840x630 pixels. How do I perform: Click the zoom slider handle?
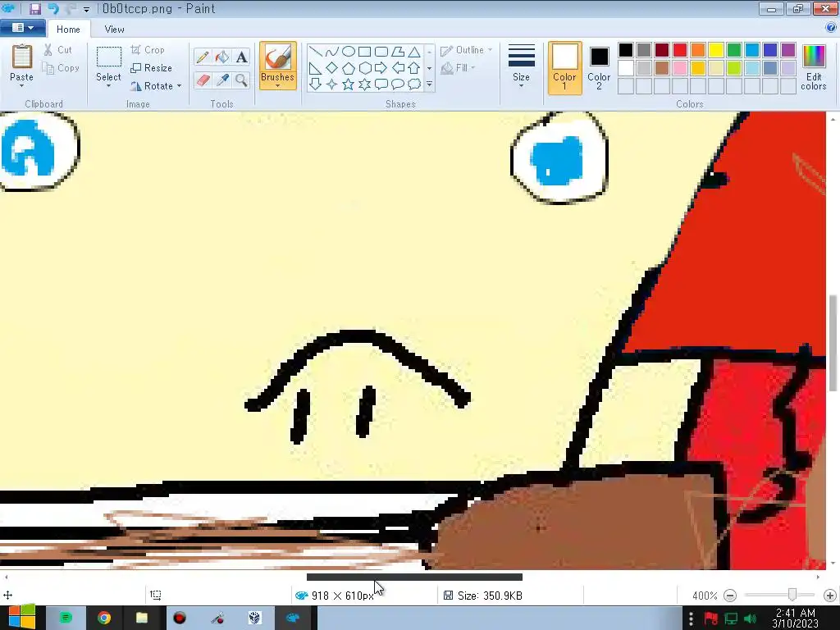coord(792,595)
